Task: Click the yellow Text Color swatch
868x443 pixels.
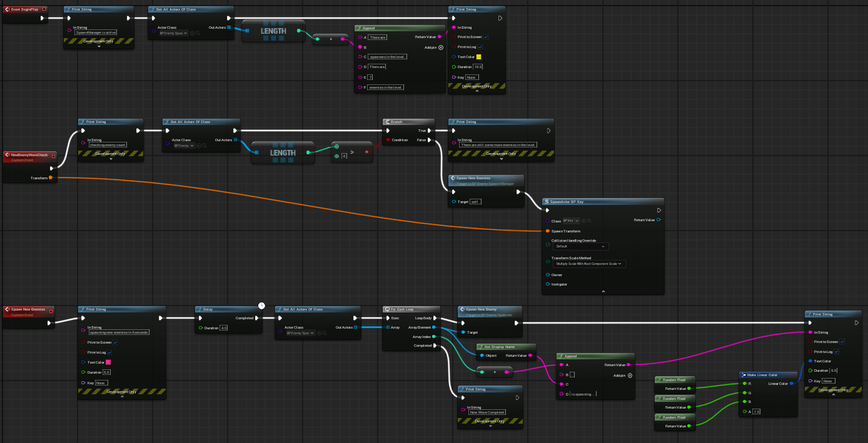Action: click(x=479, y=57)
